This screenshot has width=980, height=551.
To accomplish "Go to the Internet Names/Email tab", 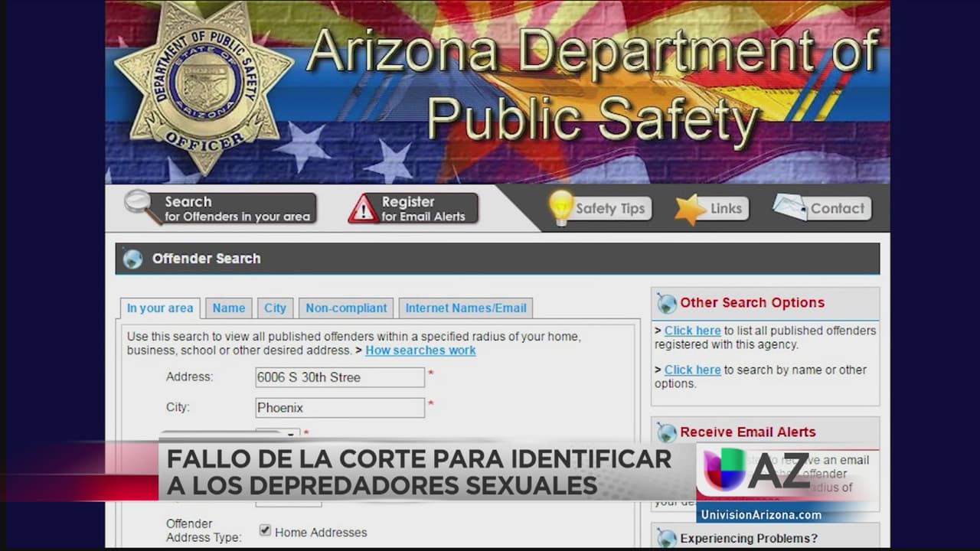I will [465, 308].
